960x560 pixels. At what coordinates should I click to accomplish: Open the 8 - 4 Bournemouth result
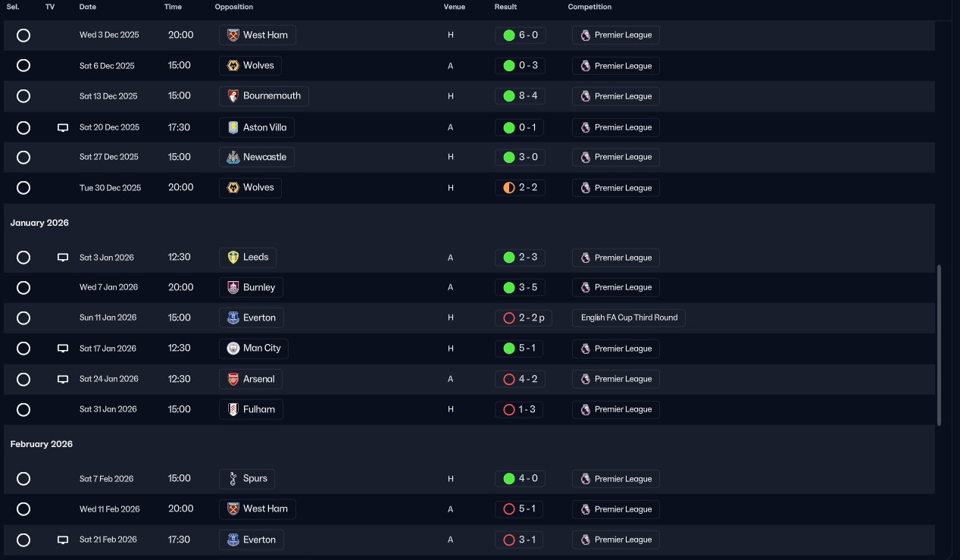tap(520, 96)
